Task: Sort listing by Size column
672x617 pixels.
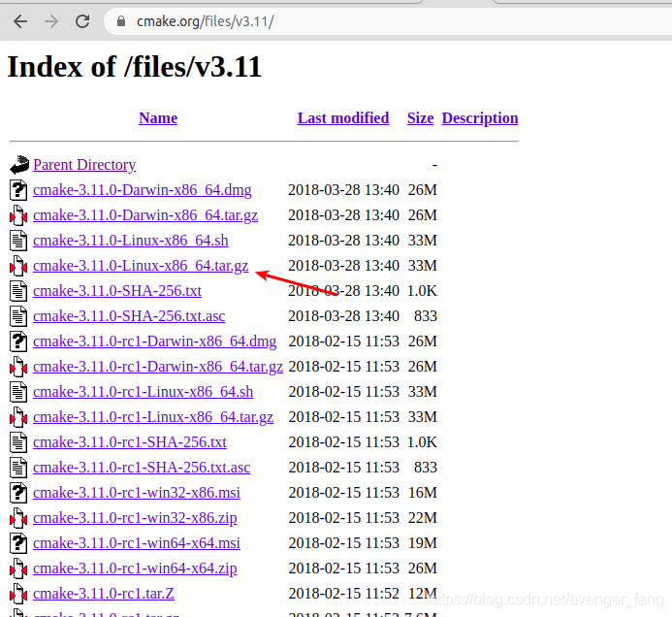Action: pos(420,118)
